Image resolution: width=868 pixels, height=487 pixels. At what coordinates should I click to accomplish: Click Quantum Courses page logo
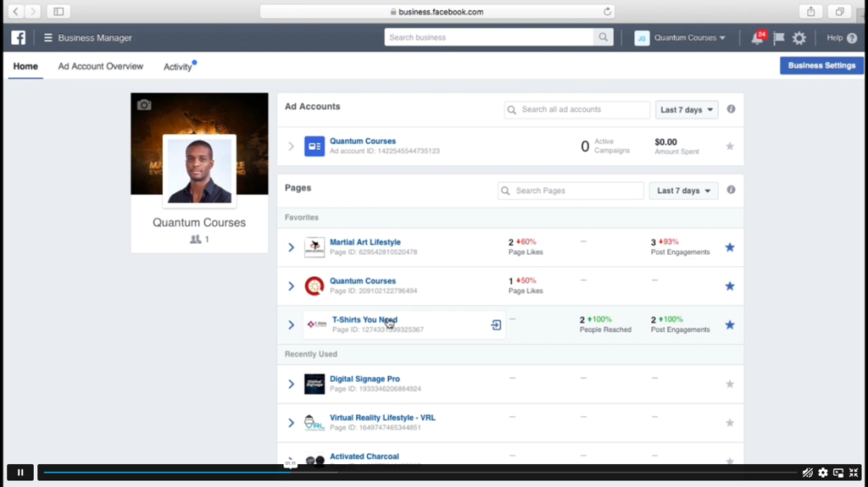(314, 285)
